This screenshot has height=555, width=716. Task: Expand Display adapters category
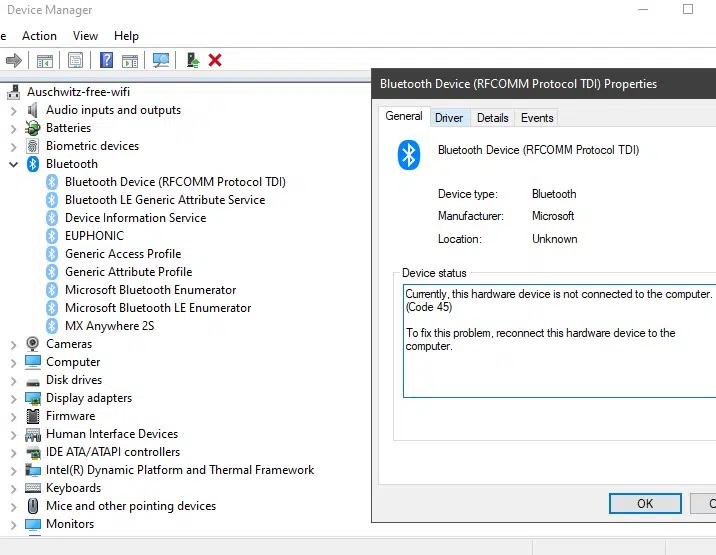[14, 399]
